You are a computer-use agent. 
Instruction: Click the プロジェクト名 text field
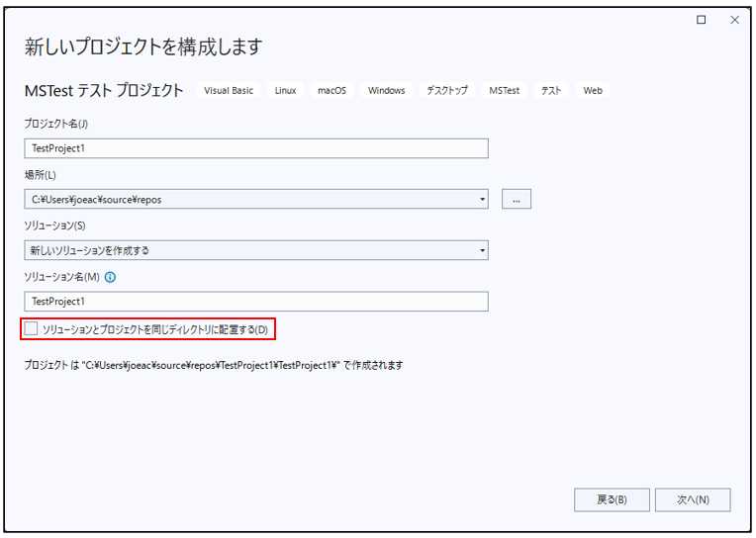pyautogui.click(x=256, y=147)
